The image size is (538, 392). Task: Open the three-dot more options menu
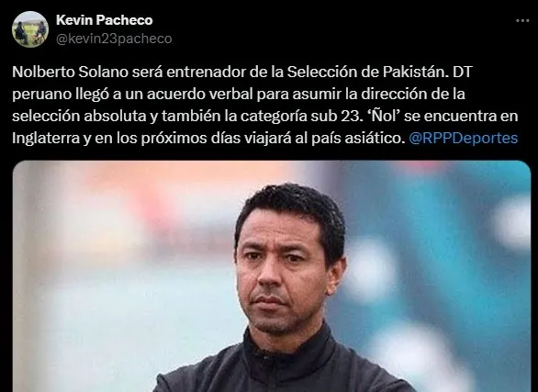(x=522, y=21)
